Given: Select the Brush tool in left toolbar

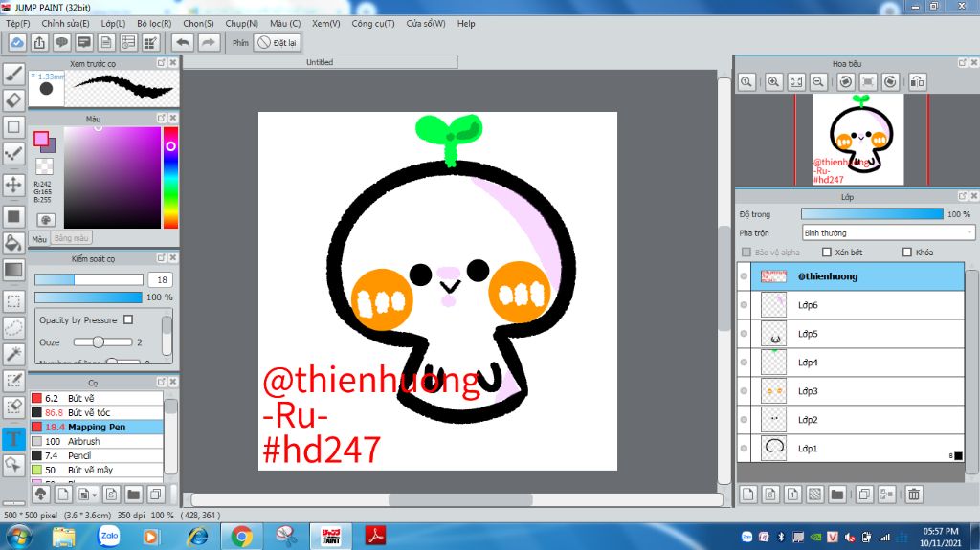Looking at the screenshot, I should point(13,74).
